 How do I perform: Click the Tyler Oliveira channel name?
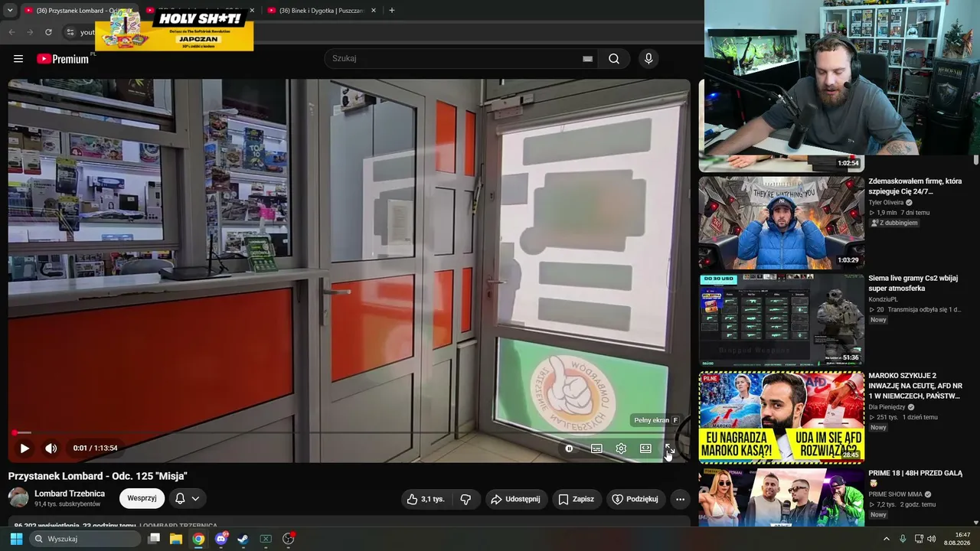pos(886,203)
